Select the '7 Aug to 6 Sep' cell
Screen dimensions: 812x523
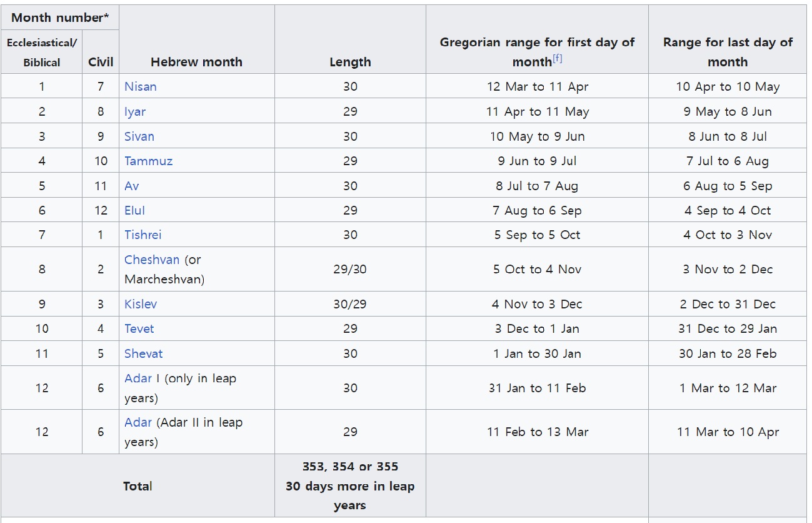click(538, 210)
